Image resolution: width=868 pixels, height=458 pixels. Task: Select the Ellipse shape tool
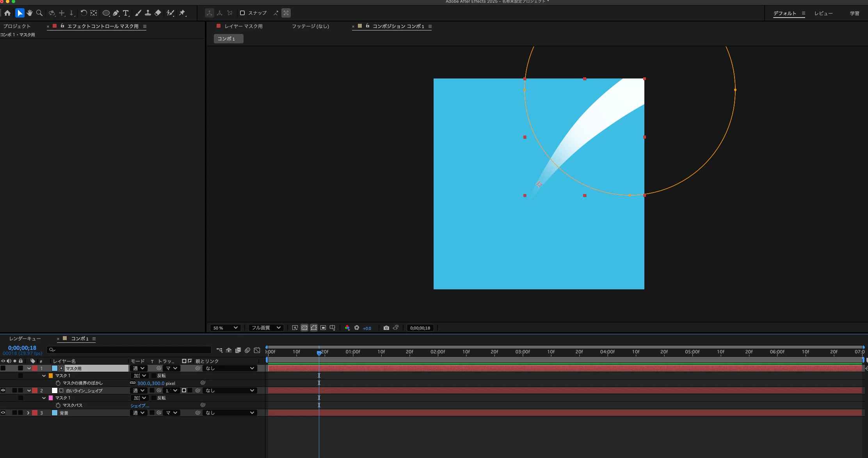pos(106,13)
